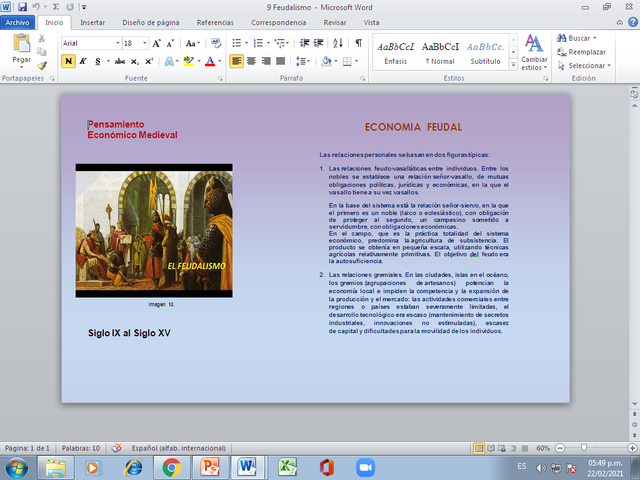Open text effects glowing A icon
640x480 pixels.
pos(169,62)
